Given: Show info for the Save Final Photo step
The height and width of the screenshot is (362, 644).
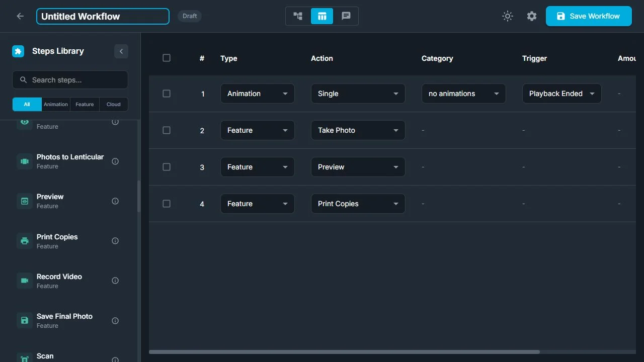Looking at the screenshot, I should pos(115,320).
